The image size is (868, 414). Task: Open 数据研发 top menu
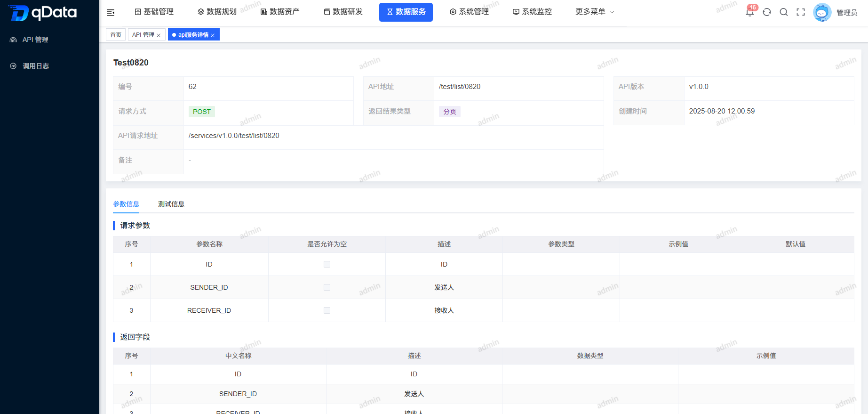343,12
